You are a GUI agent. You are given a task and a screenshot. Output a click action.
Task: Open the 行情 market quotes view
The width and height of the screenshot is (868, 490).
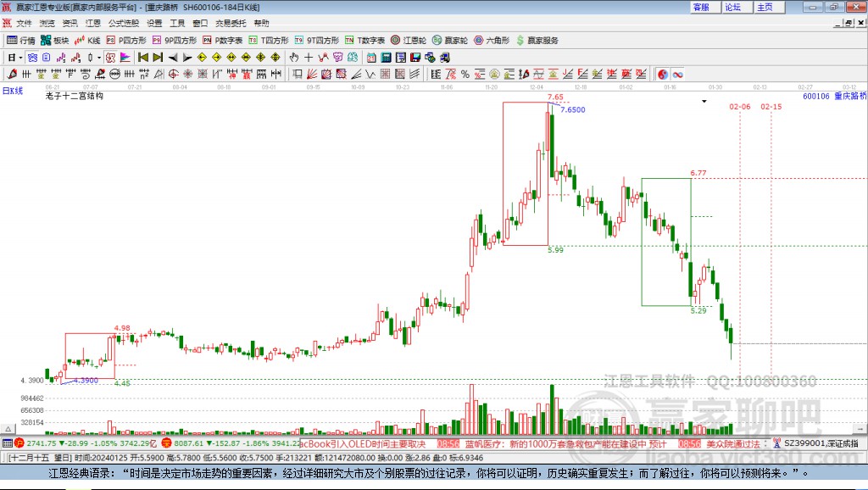tap(21, 41)
